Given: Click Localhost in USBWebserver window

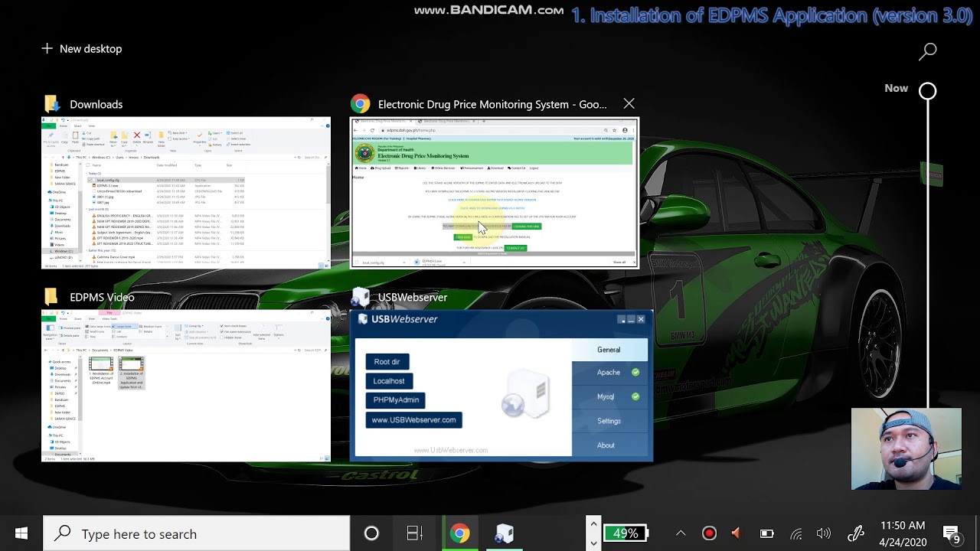Looking at the screenshot, I should [389, 380].
